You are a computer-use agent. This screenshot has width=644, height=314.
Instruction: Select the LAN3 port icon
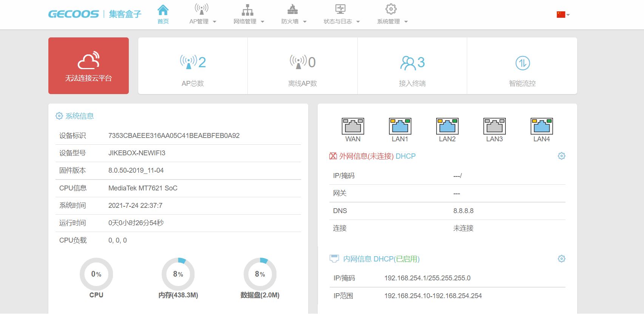494,126
